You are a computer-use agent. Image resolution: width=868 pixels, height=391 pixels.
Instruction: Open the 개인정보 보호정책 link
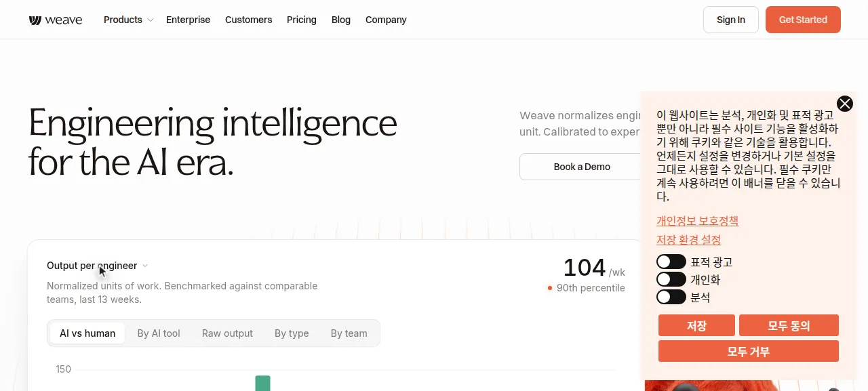697,221
